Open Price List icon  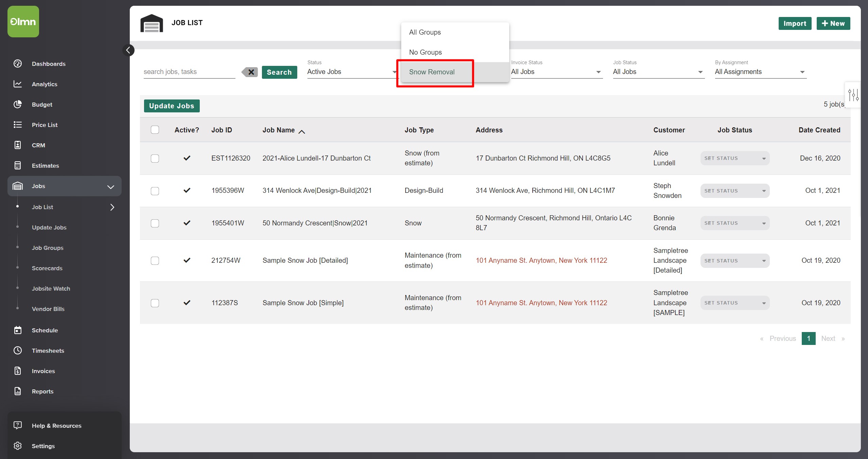click(x=18, y=125)
